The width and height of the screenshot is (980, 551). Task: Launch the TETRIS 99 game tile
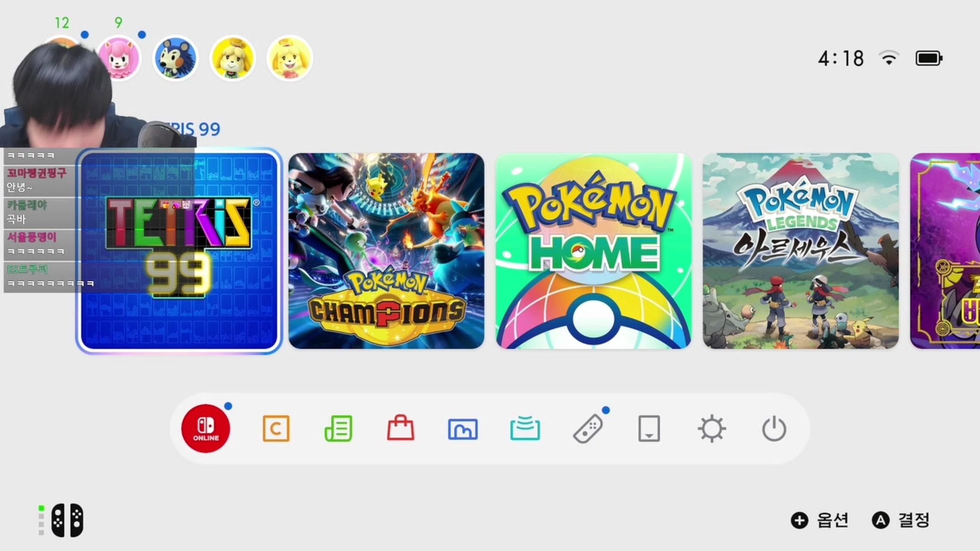(179, 251)
